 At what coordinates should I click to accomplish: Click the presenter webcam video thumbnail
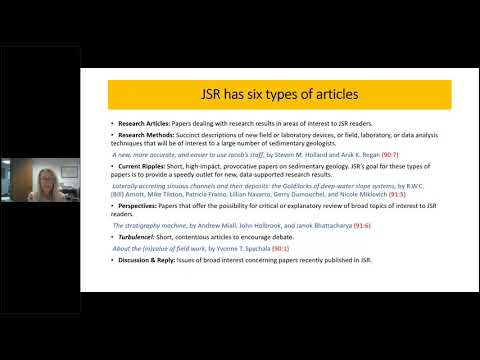pyautogui.click(x=40, y=180)
